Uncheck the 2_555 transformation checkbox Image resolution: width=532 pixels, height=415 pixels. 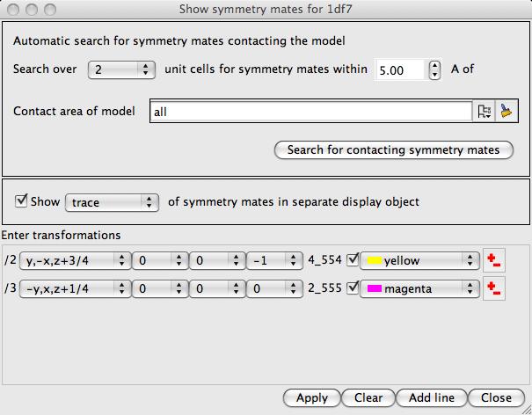[353, 288]
